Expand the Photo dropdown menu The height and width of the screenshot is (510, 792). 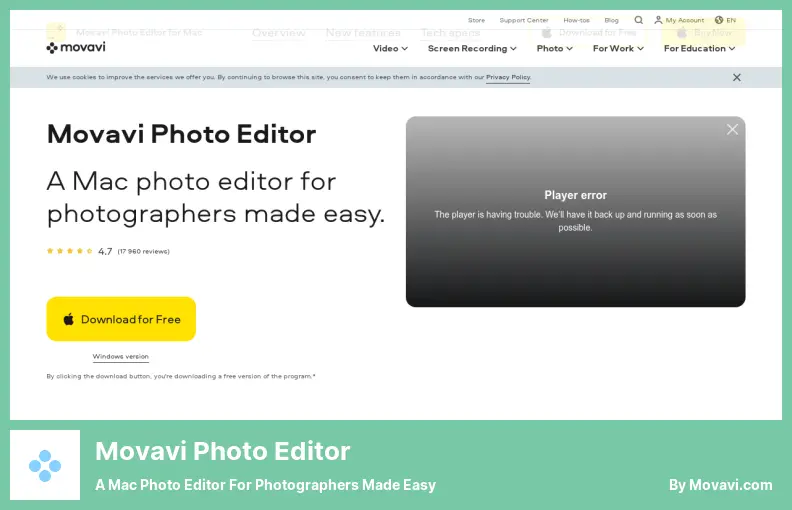pos(554,48)
